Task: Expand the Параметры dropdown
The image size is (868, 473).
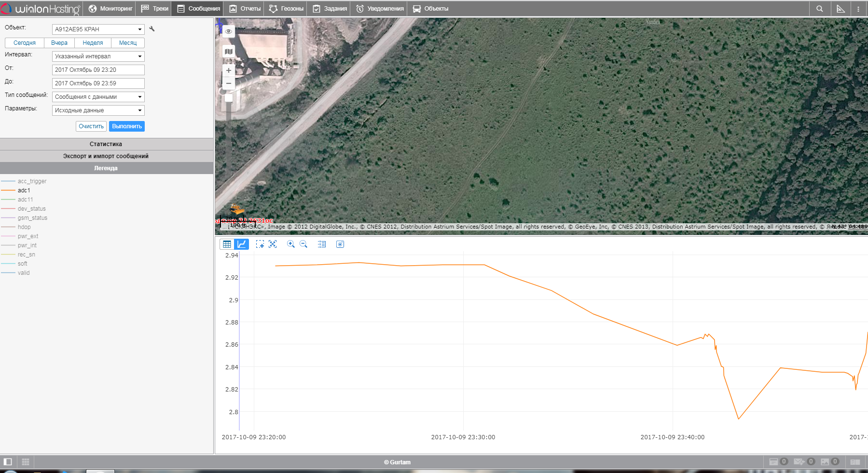Action: (x=98, y=110)
